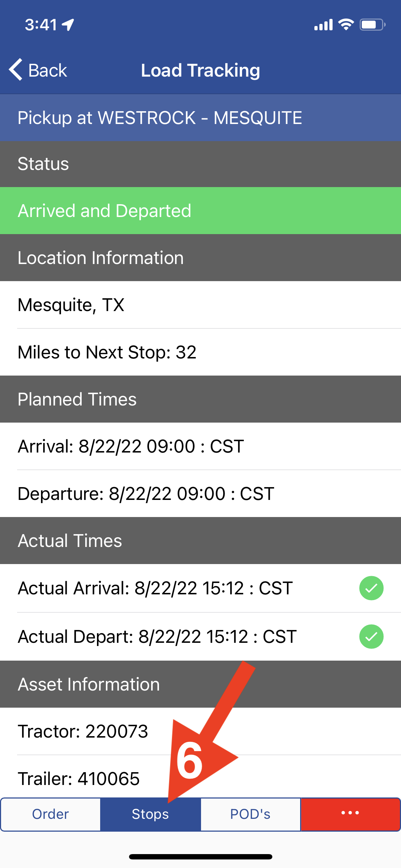
Task: Open the POD's tab
Action: click(251, 814)
